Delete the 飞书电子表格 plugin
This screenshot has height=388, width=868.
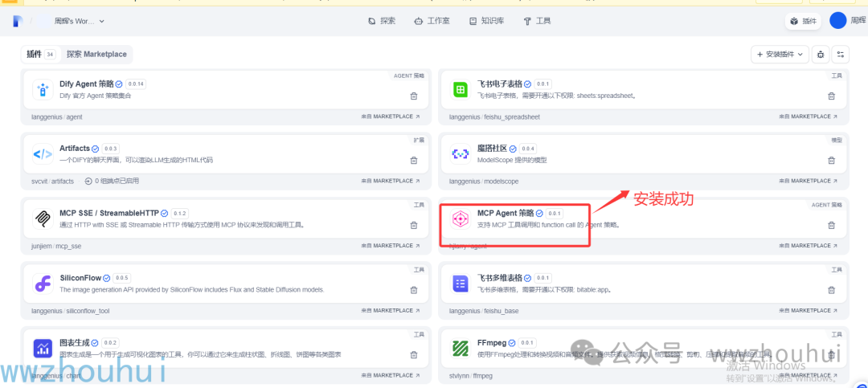pos(831,96)
